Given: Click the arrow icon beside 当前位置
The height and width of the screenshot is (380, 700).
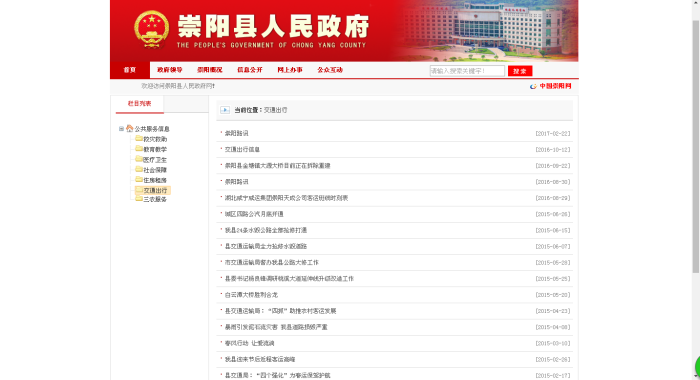Looking at the screenshot, I should (x=225, y=110).
